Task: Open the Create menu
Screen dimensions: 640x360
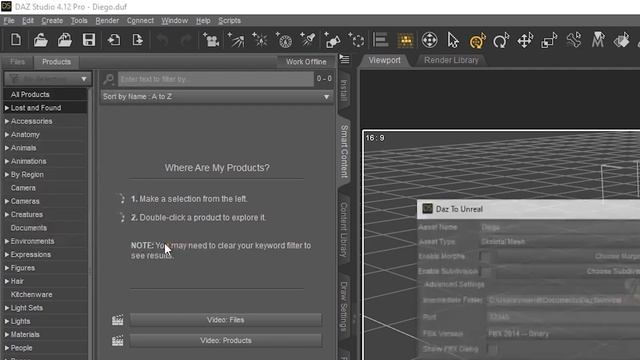Action: click(x=52, y=20)
